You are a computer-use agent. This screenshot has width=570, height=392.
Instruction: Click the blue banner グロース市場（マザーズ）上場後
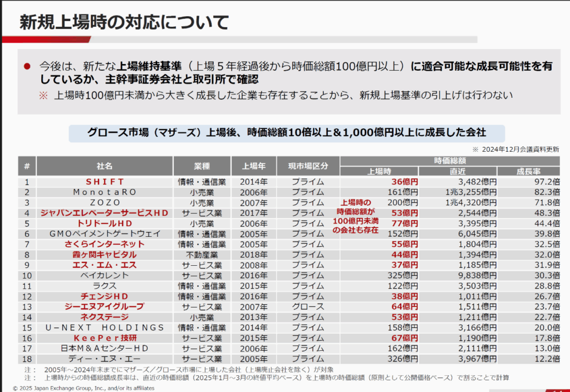(x=287, y=132)
